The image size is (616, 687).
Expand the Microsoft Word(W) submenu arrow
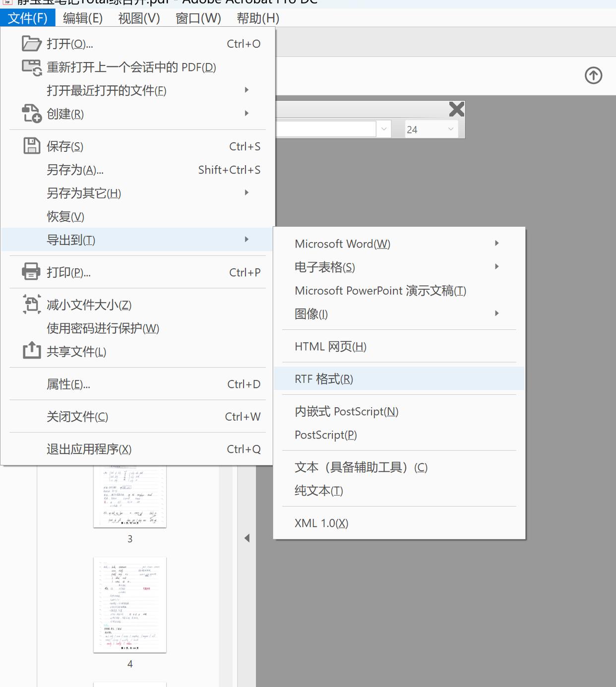(496, 243)
